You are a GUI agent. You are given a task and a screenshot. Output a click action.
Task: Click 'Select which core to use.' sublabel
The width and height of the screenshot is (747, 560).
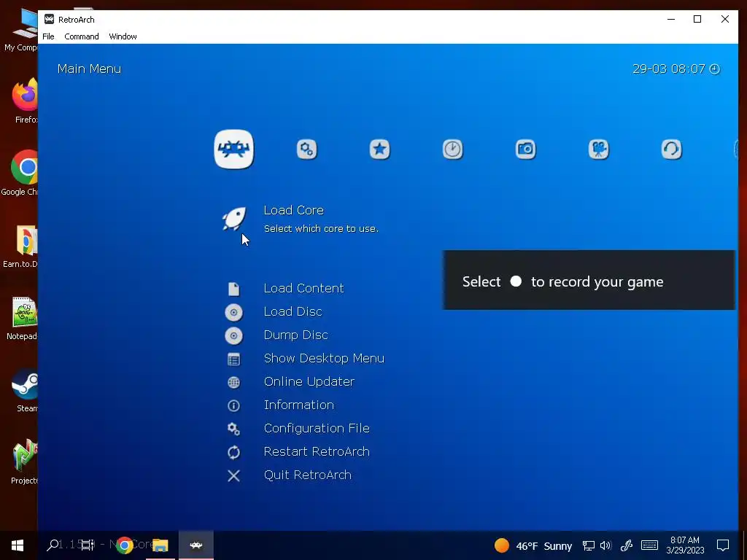[x=322, y=228]
